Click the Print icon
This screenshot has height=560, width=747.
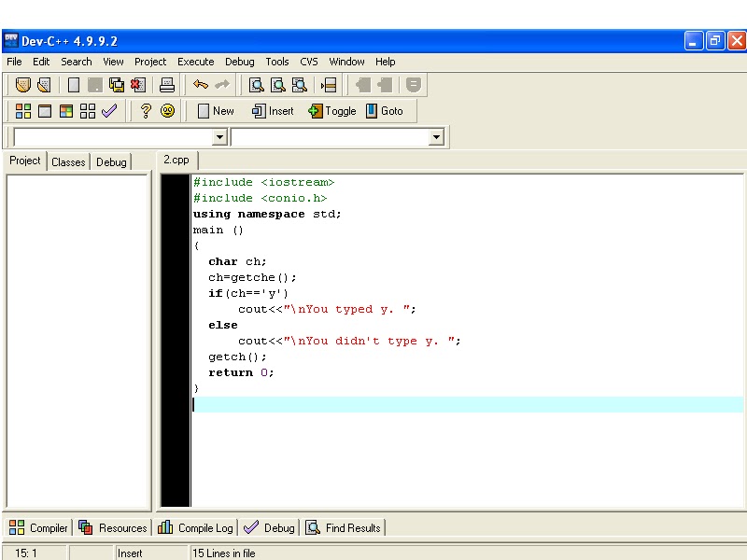[167, 85]
